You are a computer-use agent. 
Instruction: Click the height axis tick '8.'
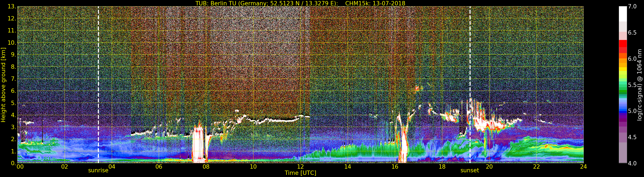(13, 67)
